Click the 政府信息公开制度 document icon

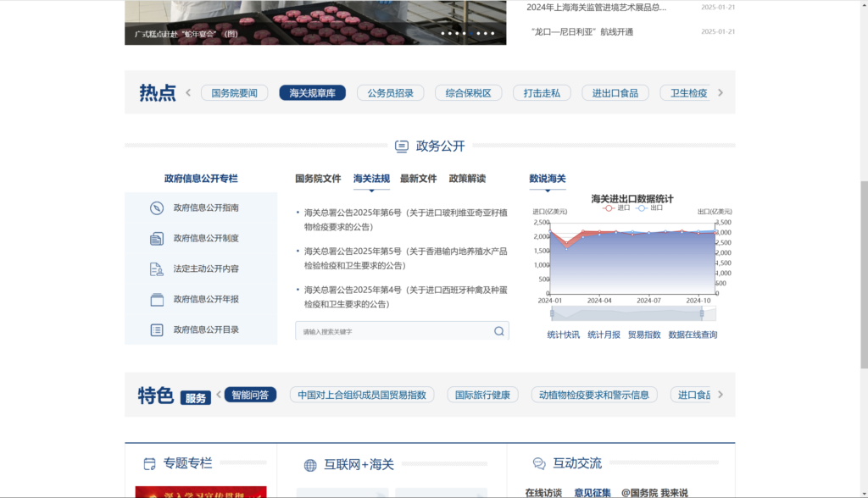(x=157, y=239)
